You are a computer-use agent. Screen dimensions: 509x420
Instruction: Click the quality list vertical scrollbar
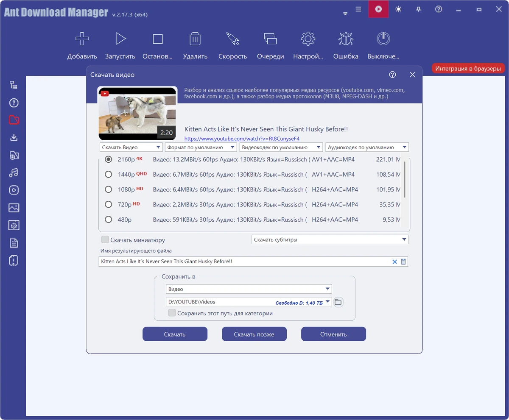click(x=405, y=179)
